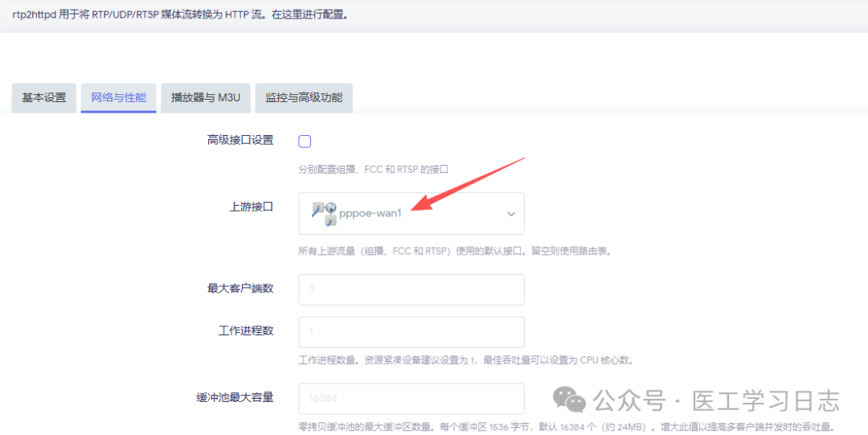The image size is (868, 435).
Task: Click the 缓冲池最大容量 label
Action: tap(235, 397)
